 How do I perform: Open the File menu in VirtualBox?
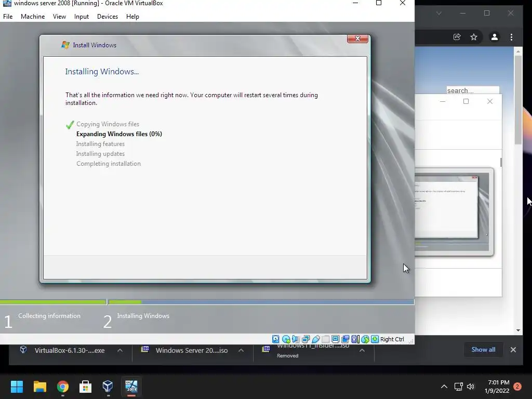[x=8, y=16]
